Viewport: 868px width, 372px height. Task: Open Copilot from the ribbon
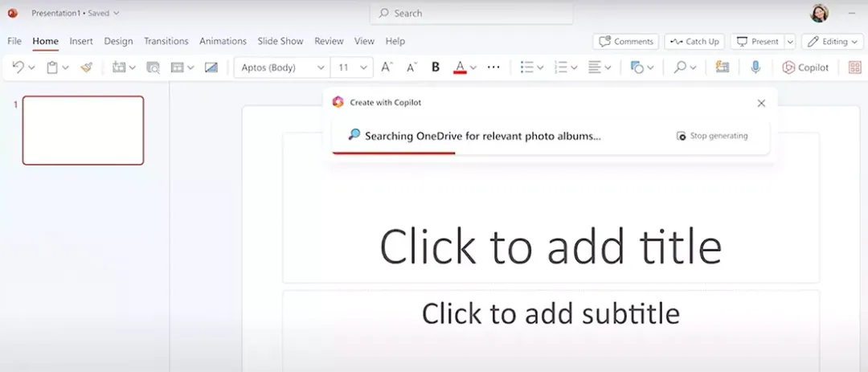pos(805,67)
